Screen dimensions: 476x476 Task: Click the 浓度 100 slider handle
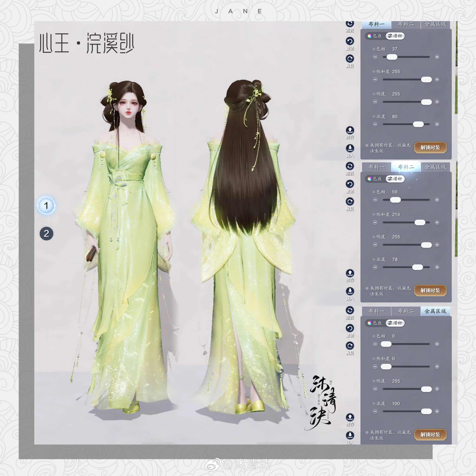[x=426, y=411]
